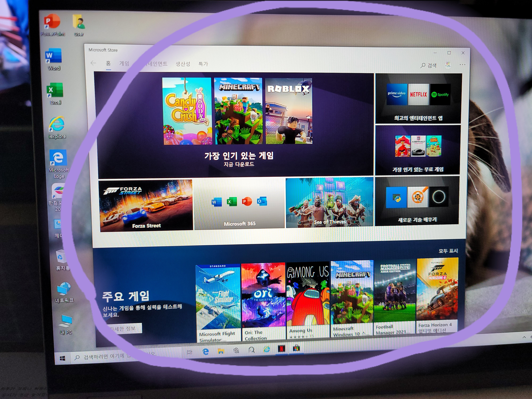
Task: Switch to the 게임 tab
Action: click(124, 63)
